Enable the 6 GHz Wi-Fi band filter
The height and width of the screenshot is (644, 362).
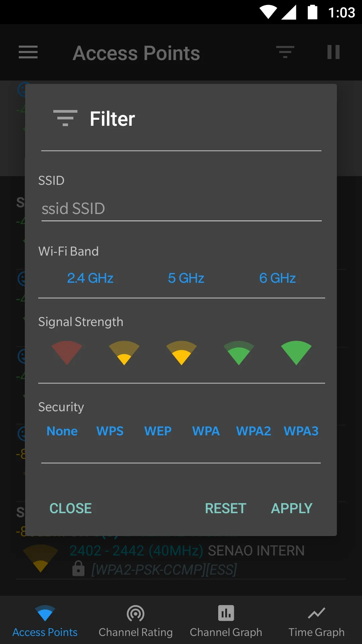(277, 278)
